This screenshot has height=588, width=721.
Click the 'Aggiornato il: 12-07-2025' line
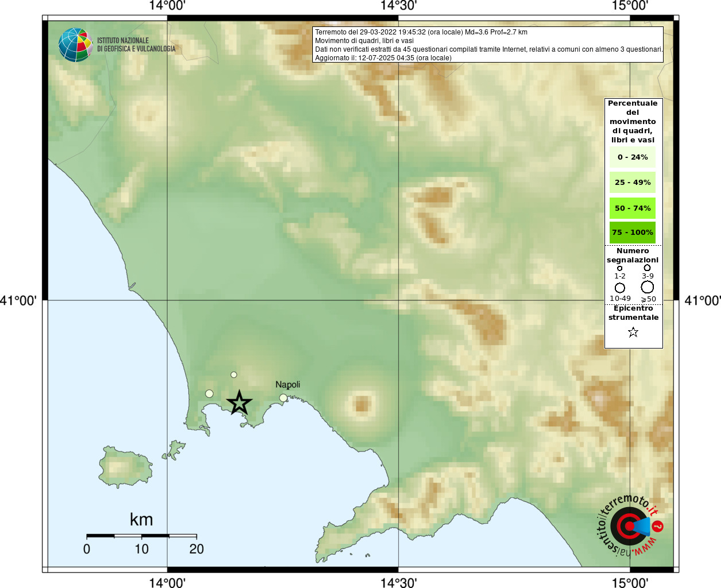[383, 58]
